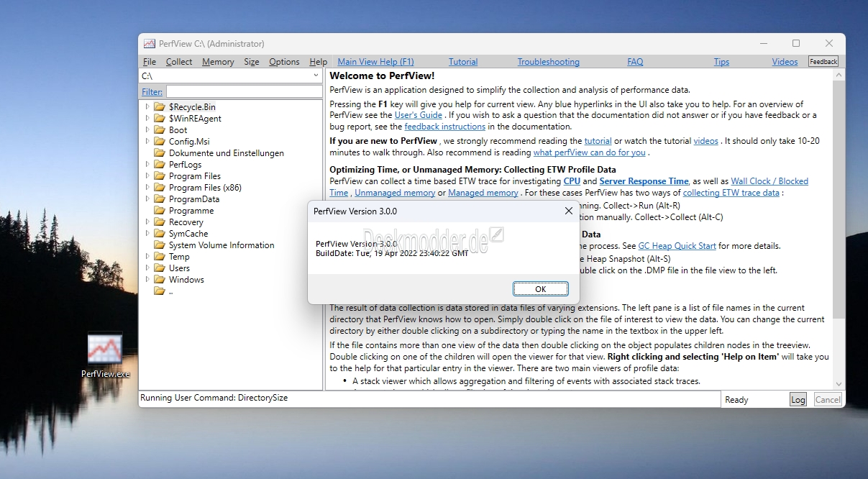Click the SymCache folder icon
This screenshot has width=868, height=479.
point(160,234)
